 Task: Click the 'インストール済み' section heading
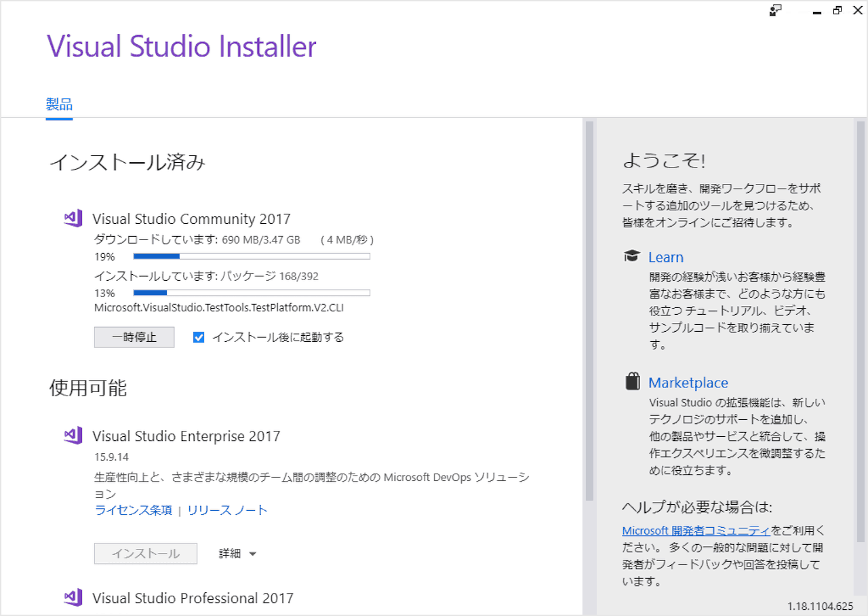point(127,162)
